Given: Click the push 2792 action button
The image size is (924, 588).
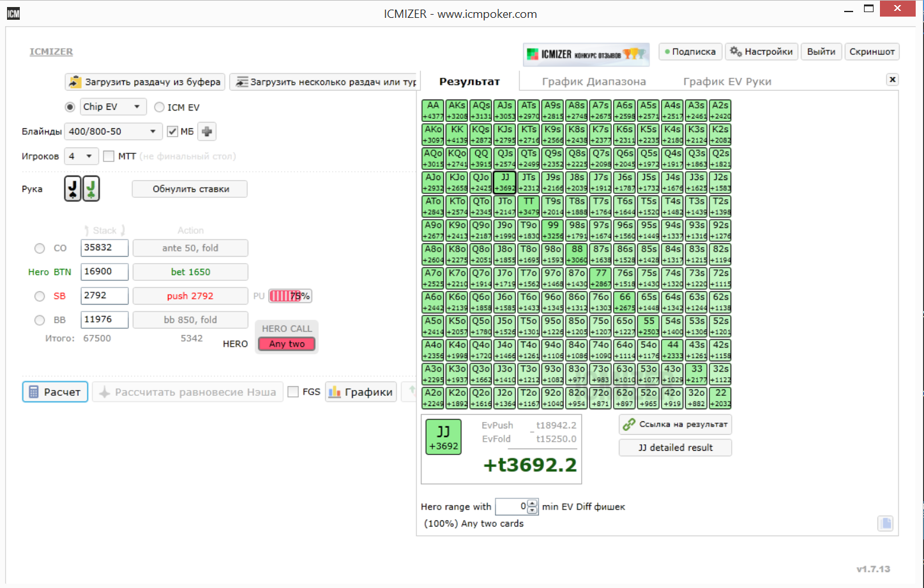Looking at the screenshot, I should 190,296.
